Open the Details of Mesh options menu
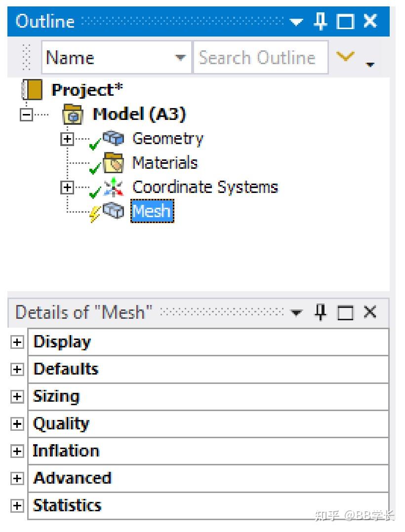The height and width of the screenshot is (532, 405). click(x=296, y=312)
